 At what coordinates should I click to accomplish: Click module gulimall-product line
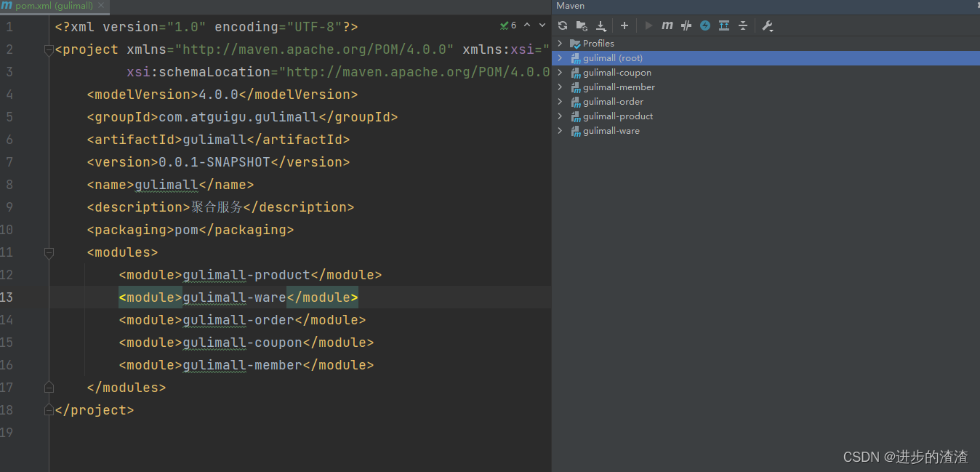pyautogui.click(x=250, y=275)
